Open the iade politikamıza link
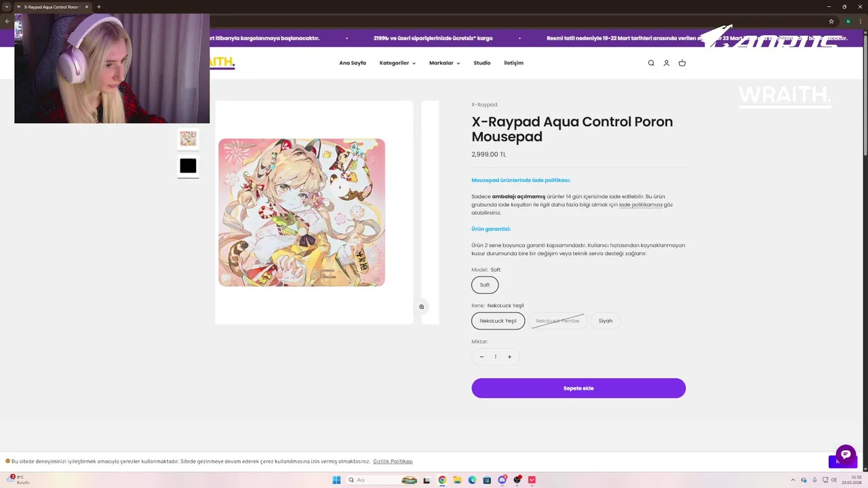The width and height of the screenshot is (868, 488). [x=641, y=205]
